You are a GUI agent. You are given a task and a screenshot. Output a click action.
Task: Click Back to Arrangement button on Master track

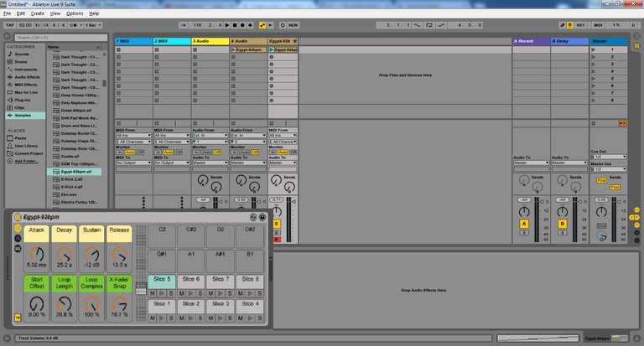click(622, 123)
